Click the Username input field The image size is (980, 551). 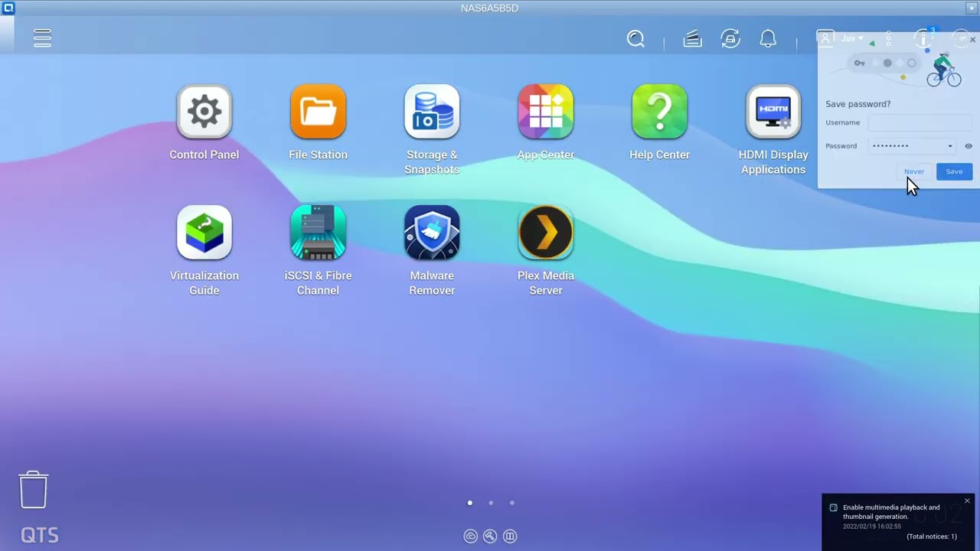(x=920, y=122)
